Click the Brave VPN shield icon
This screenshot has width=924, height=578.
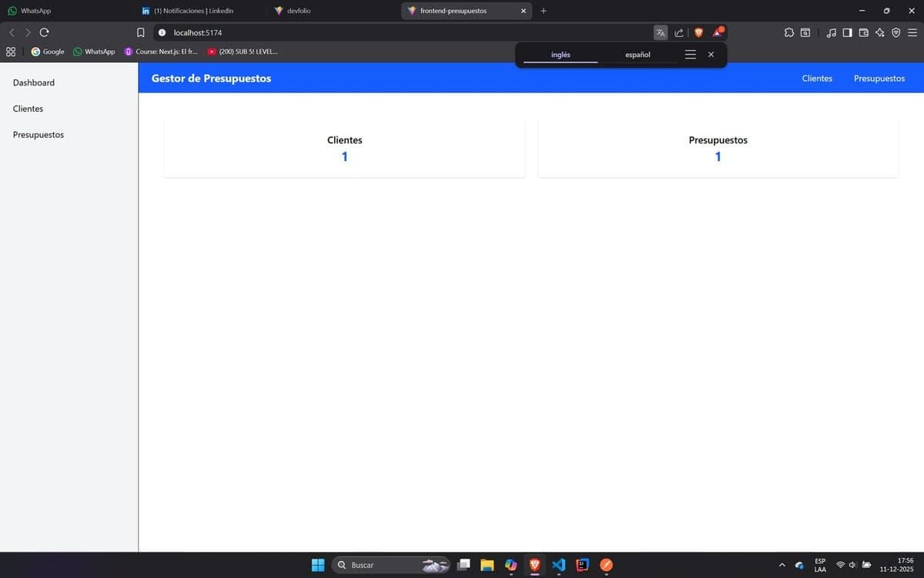pos(896,32)
